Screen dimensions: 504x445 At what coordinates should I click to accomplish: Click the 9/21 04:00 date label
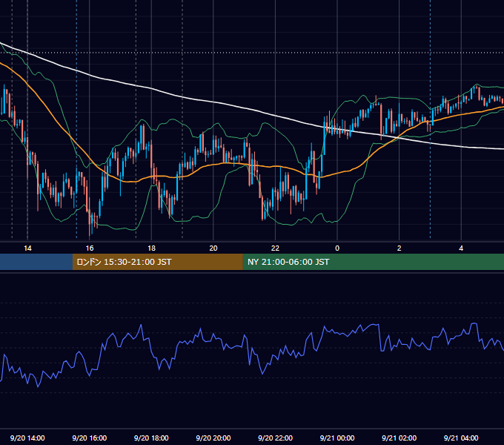(x=461, y=438)
